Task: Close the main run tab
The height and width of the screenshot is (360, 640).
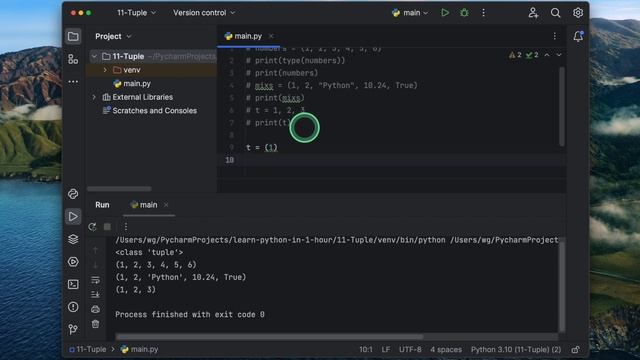Action: tap(166, 205)
